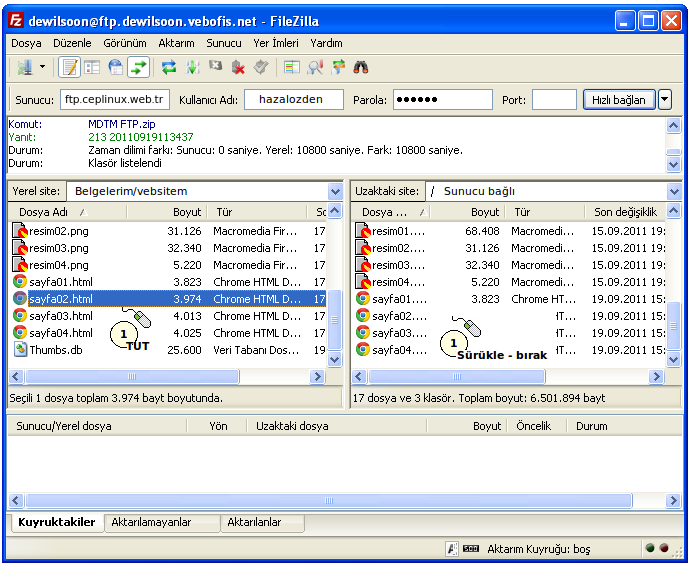Select local sayfa02.html Chrome icon
The image size is (692, 564).
pyautogui.click(x=20, y=299)
